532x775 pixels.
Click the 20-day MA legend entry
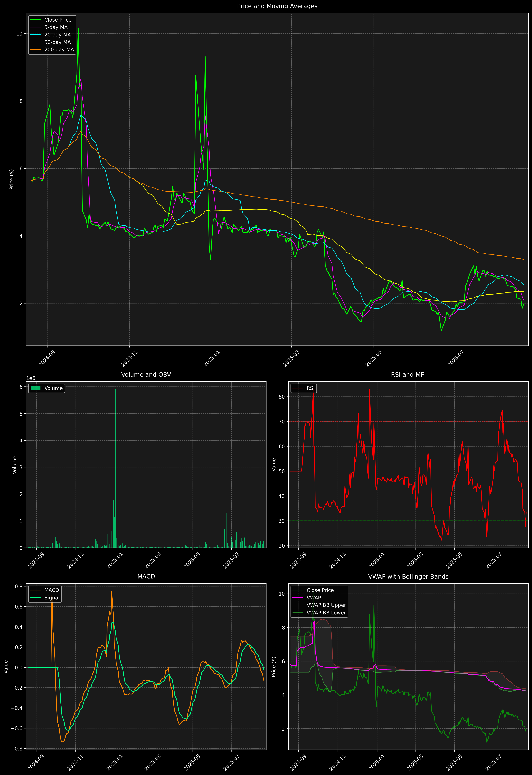(57, 35)
